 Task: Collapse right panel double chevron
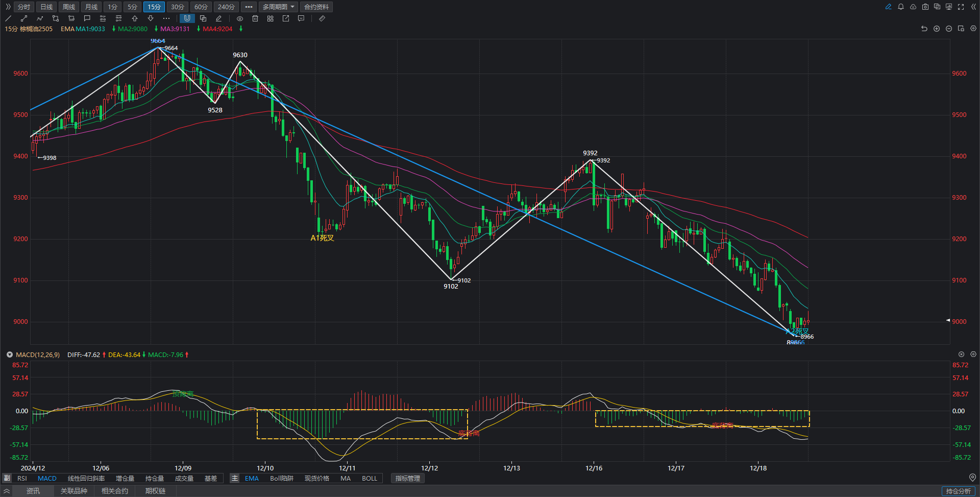click(x=973, y=7)
